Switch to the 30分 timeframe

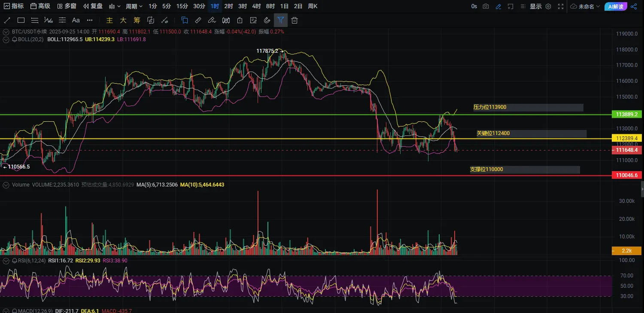click(199, 6)
